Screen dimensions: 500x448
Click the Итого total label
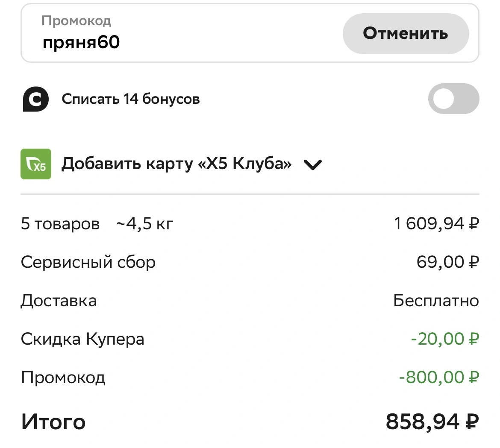click(x=53, y=422)
